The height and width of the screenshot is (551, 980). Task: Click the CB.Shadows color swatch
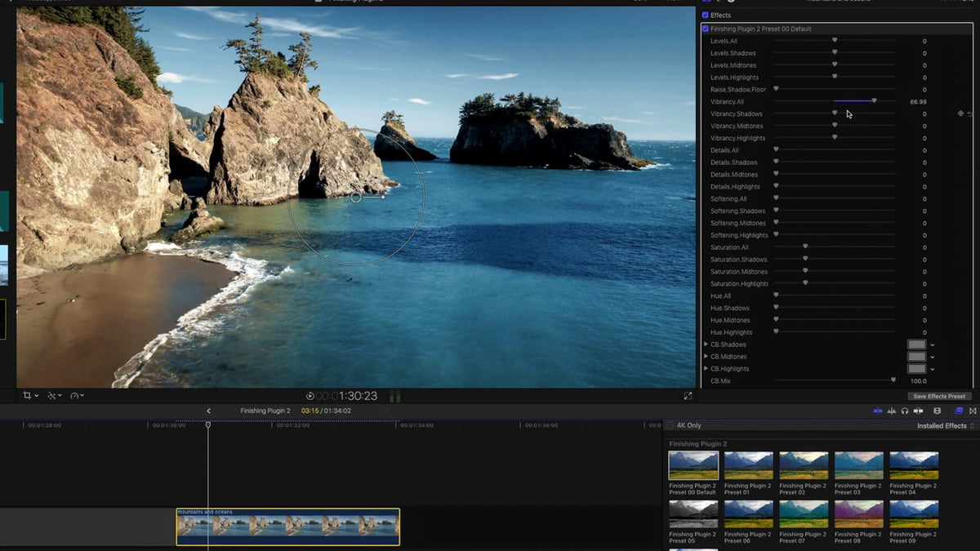(x=916, y=344)
